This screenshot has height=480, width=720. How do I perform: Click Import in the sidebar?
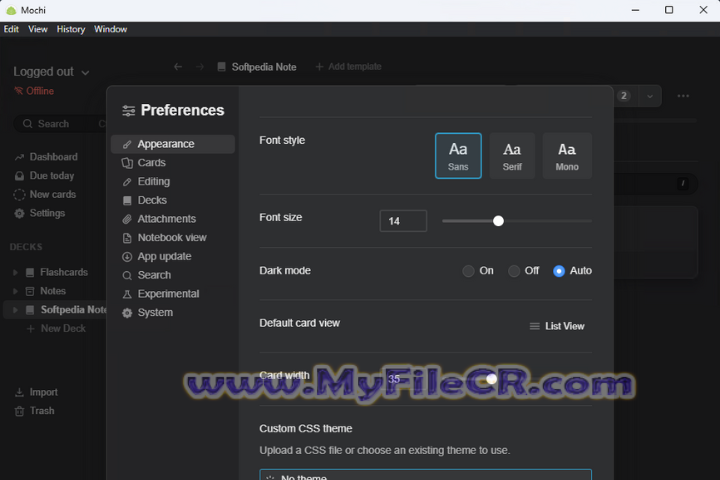coord(36,392)
